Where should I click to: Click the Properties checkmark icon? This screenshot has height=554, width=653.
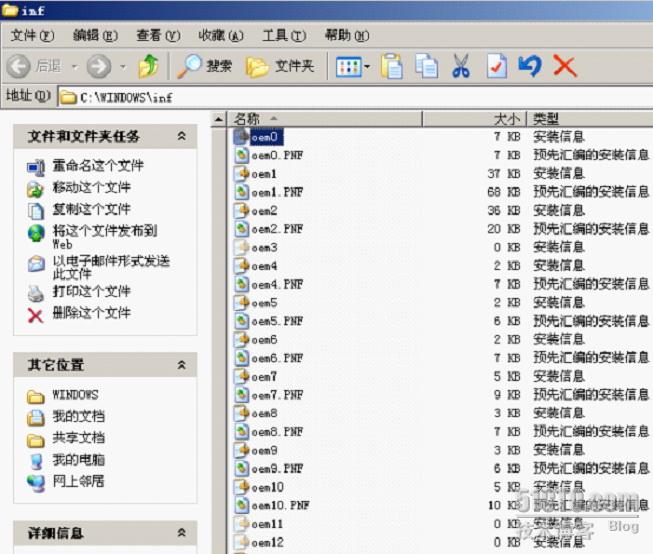497,66
